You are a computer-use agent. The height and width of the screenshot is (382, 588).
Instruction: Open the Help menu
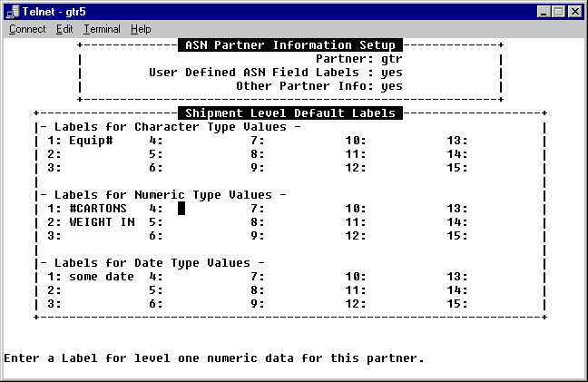point(141,29)
